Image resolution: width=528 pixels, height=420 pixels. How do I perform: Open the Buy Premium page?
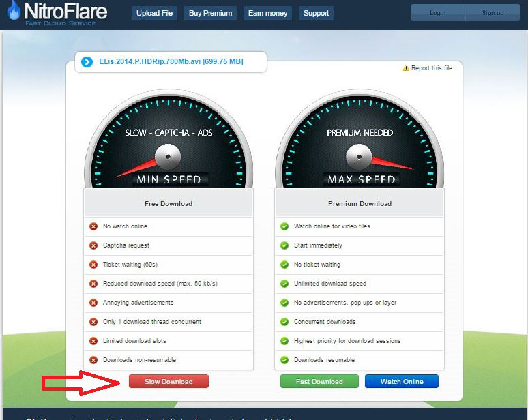(x=209, y=13)
